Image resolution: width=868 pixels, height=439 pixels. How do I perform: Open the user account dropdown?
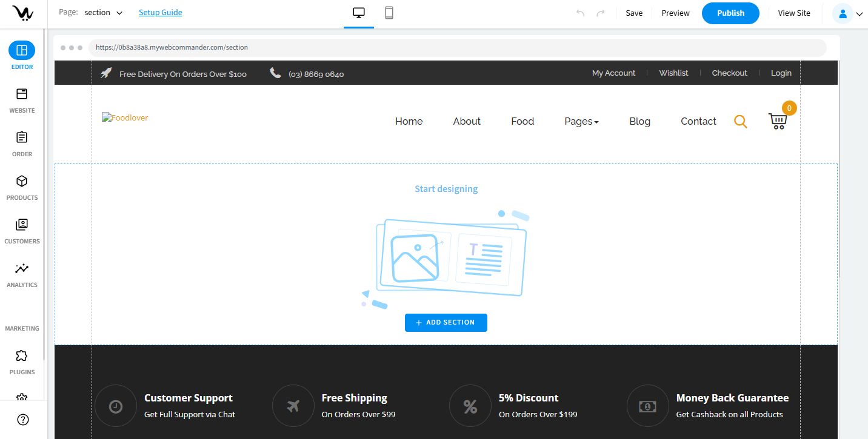847,13
